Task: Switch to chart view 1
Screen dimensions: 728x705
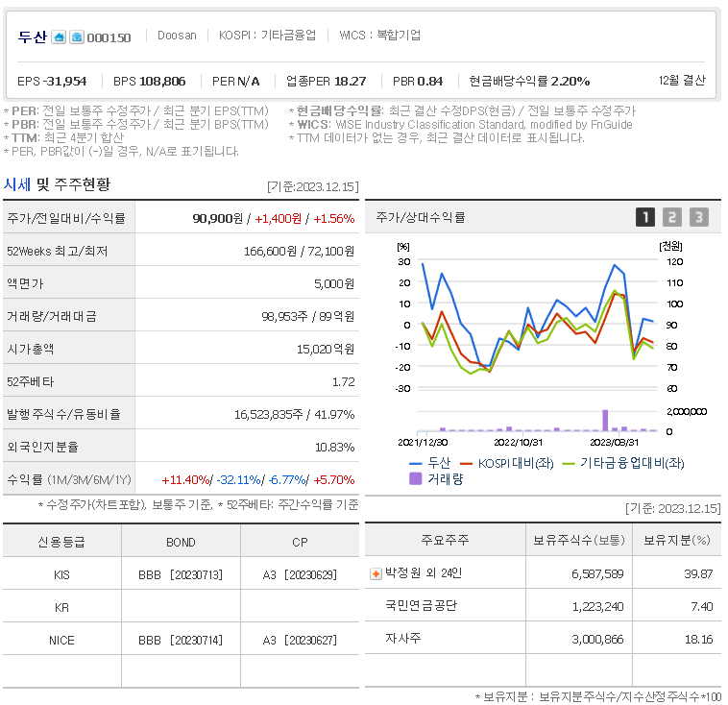Action: [644, 217]
